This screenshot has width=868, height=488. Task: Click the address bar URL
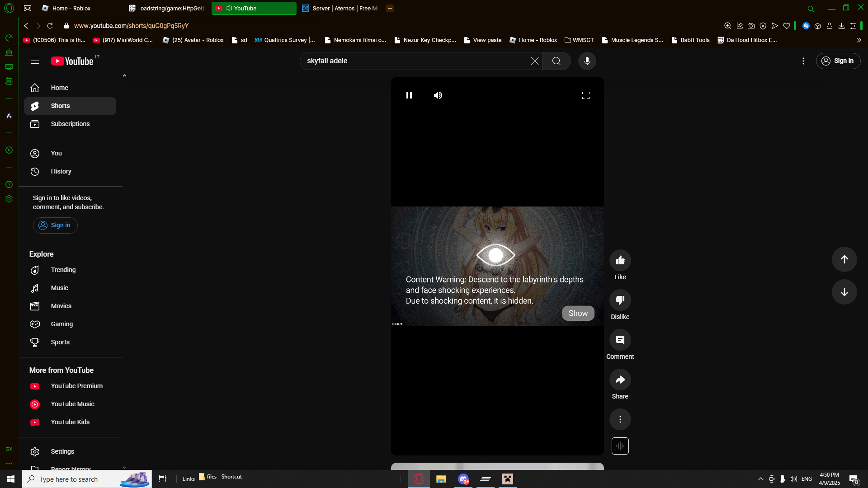tap(131, 26)
